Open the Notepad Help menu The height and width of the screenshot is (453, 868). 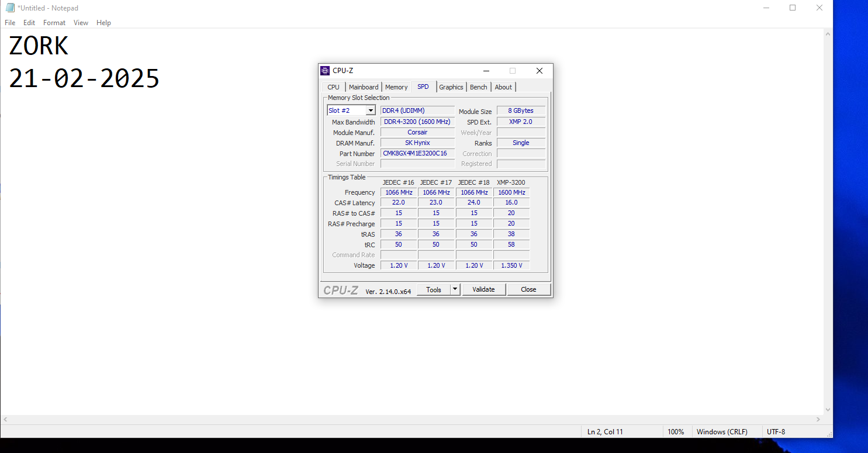pos(104,23)
